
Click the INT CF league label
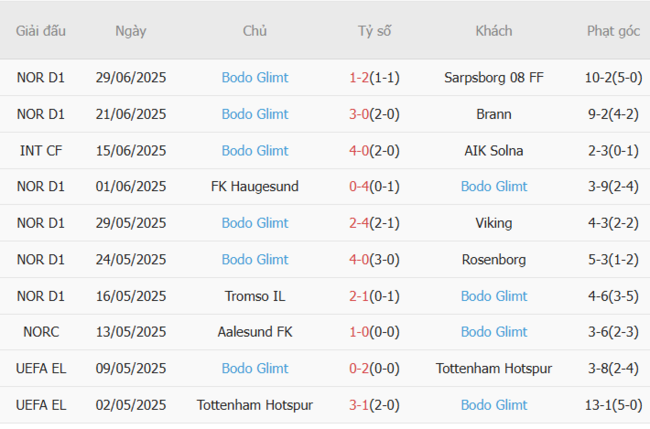pos(41,150)
